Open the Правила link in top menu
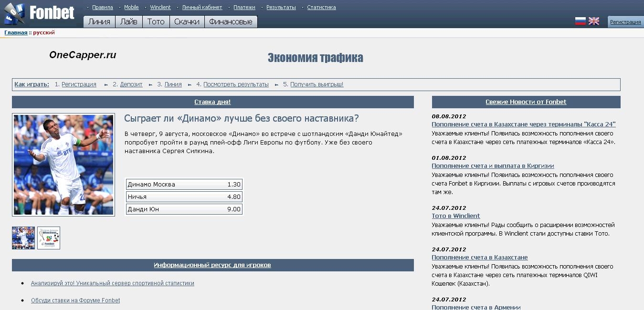Viewport: 644px width, 310px height. 102,7
